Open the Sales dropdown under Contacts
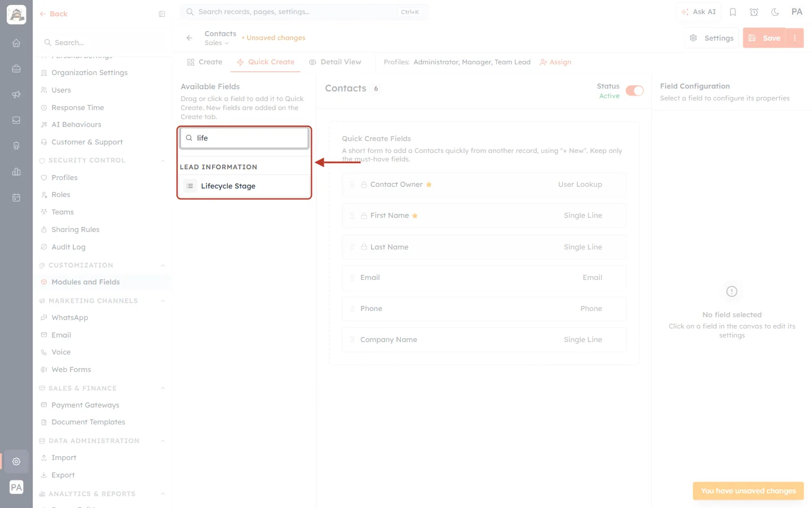 coord(217,43)
